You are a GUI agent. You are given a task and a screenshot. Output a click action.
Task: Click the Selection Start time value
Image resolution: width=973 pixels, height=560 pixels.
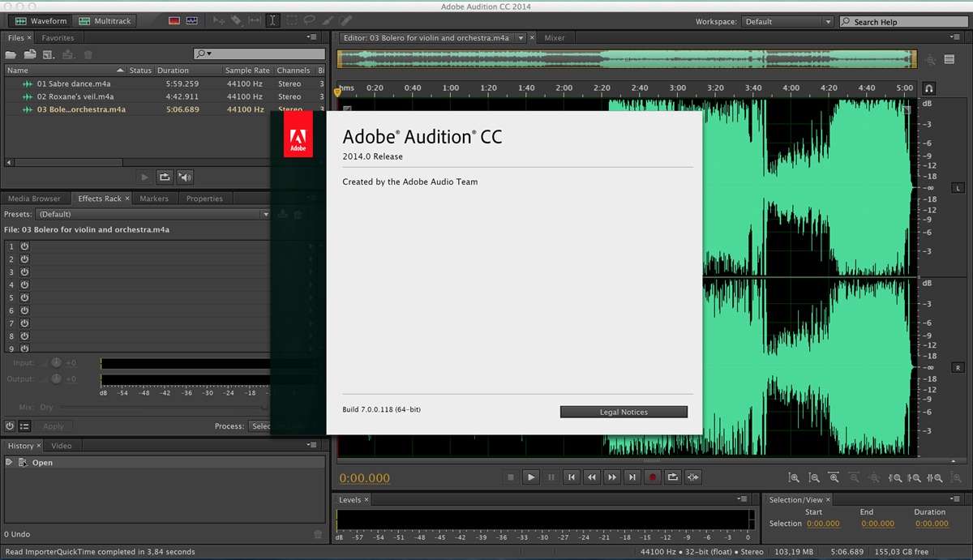point(822,524)
